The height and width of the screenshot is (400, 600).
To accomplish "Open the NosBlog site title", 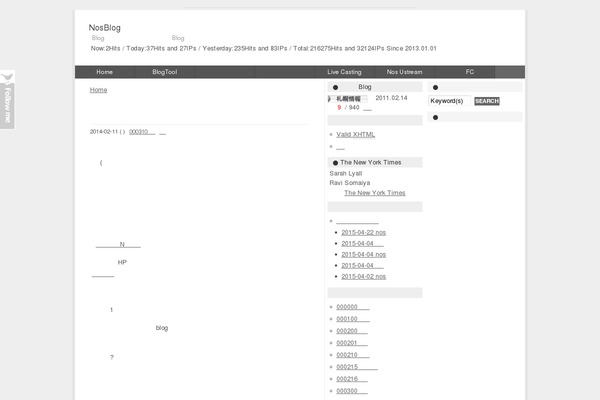I will click(104, 27).
